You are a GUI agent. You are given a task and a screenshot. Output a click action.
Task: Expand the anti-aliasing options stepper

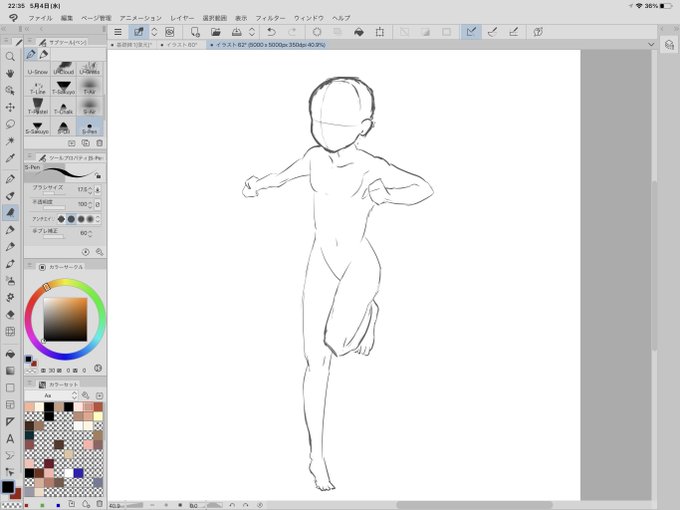pos(98,219)
